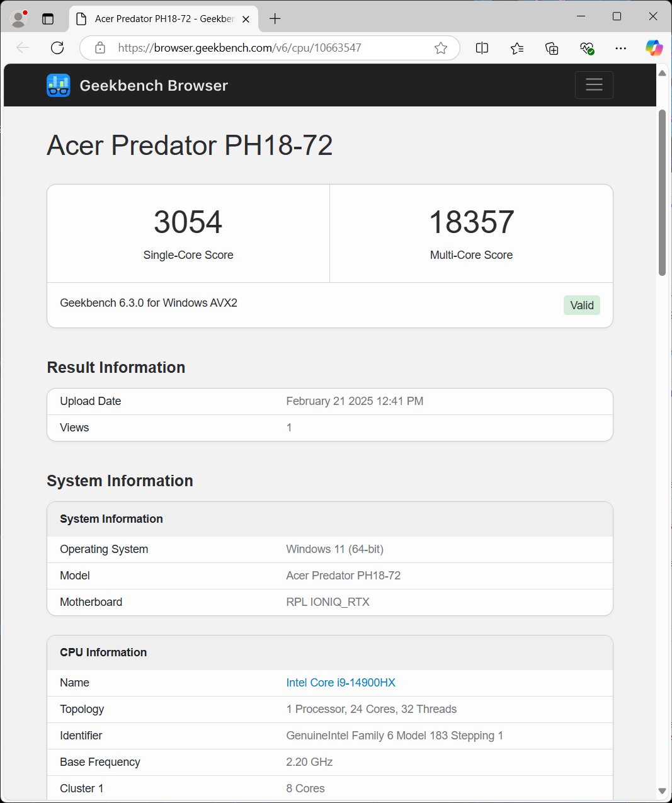Image resolution: width=672 pixels, height=803 pixels.
Task: Open the Copilot icon
Action: (x=654, y=48)
